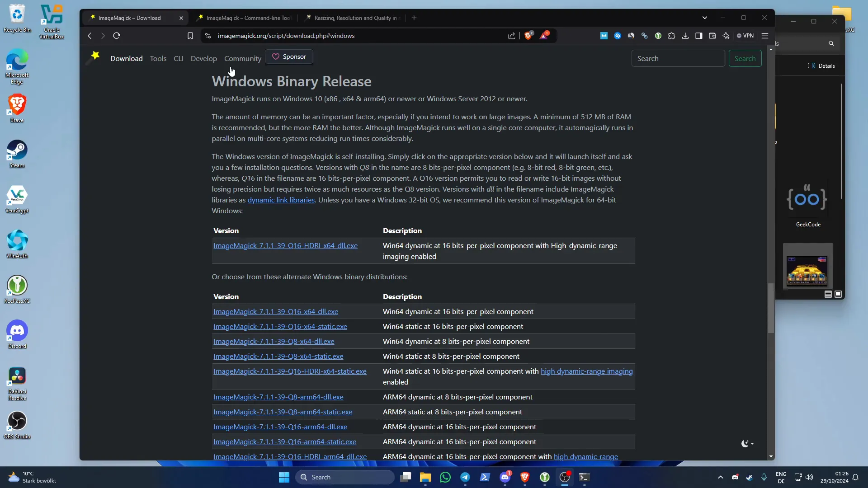Open WhatsApp from the taskbar
The image size is (868, 488).
click(x=445, y=477)
